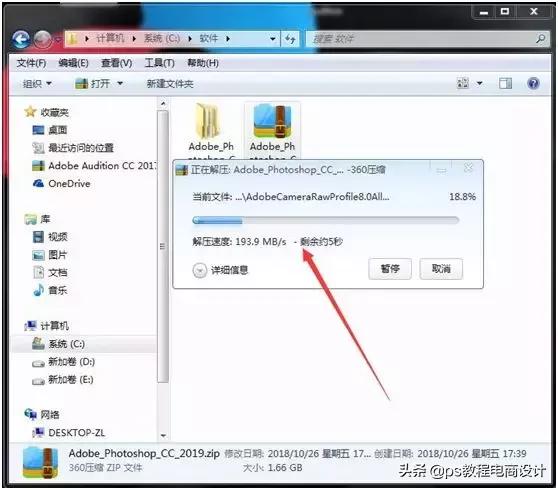Maximize the Explorer window
The height and width of the screenshot is (490, 558).
pyautogui.click(x=505, y=12)
